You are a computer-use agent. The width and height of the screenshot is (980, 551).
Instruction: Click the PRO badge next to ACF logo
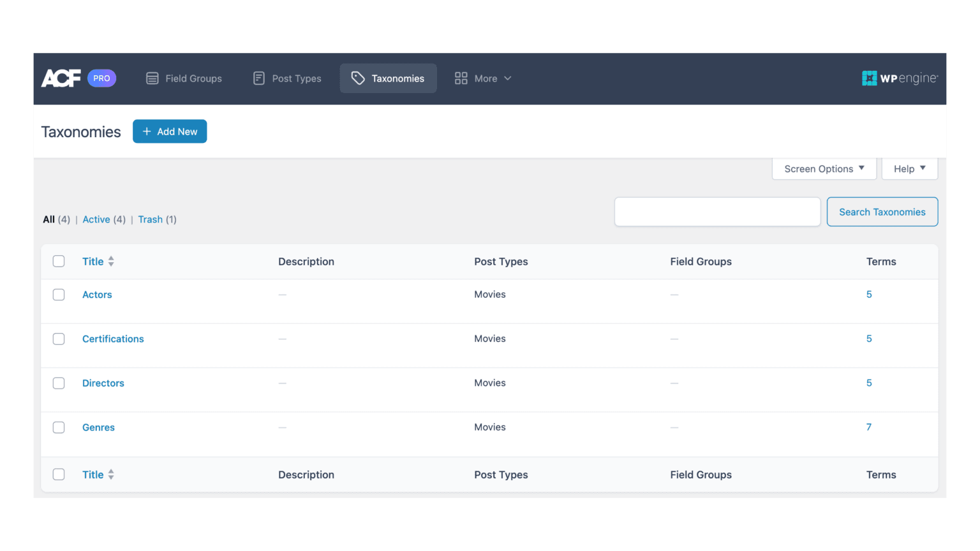101,78
